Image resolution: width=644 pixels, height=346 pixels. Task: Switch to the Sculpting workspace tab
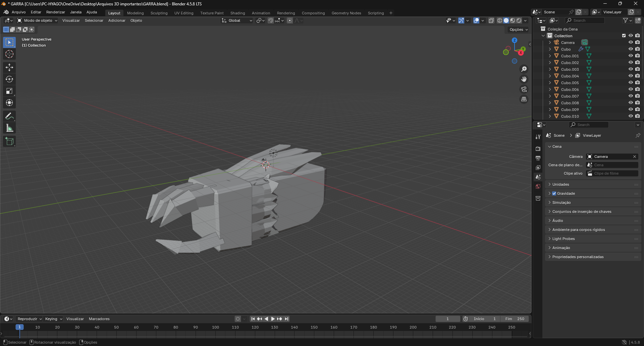159,13
